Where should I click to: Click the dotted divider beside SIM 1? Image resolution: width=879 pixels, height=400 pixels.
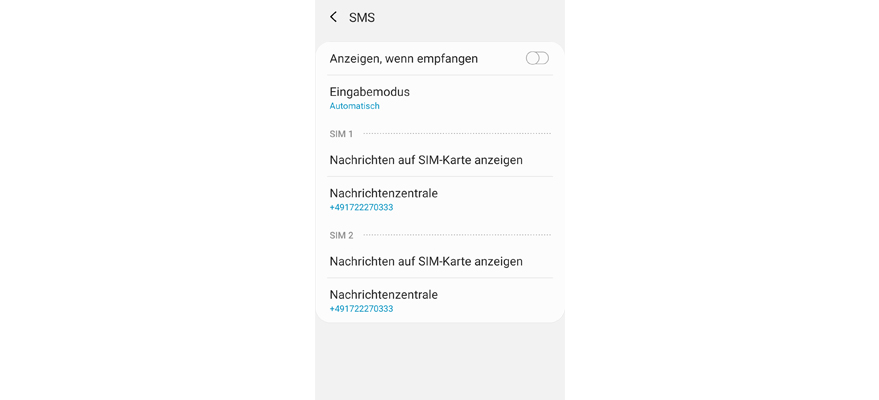click(456, 134)
